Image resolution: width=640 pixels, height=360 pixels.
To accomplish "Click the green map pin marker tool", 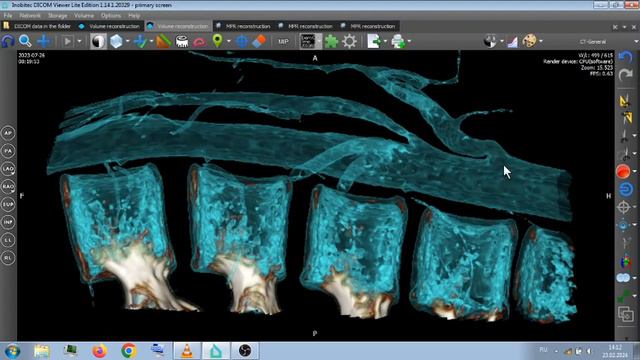I will 218,41.
